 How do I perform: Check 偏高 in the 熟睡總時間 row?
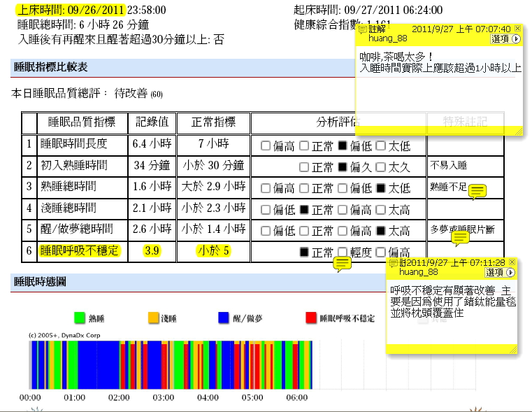click(266, 188)
